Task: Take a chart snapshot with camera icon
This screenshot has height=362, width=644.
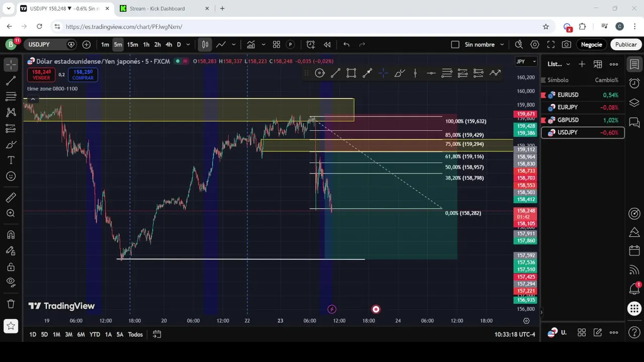Action: 567,44
